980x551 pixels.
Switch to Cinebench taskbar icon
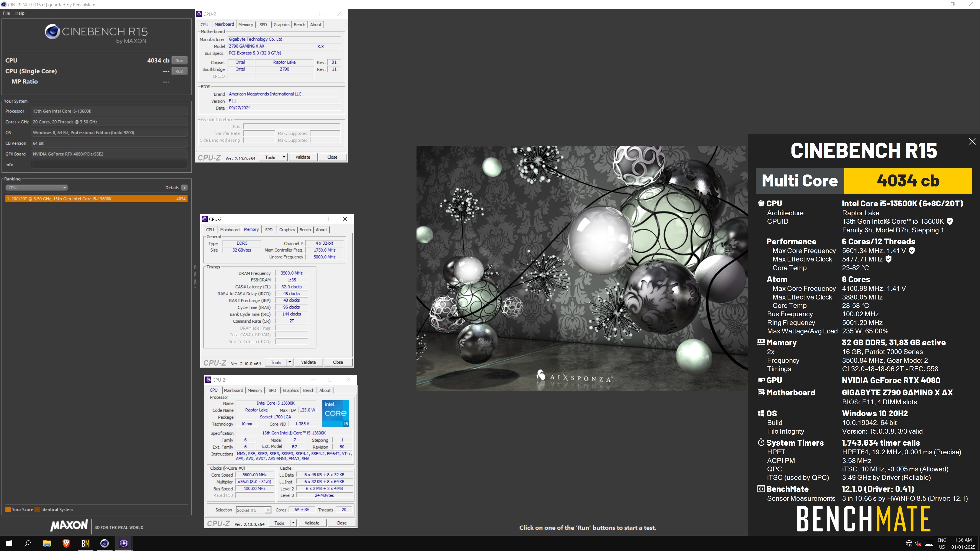pyautogui.click(x=105, y=543)
